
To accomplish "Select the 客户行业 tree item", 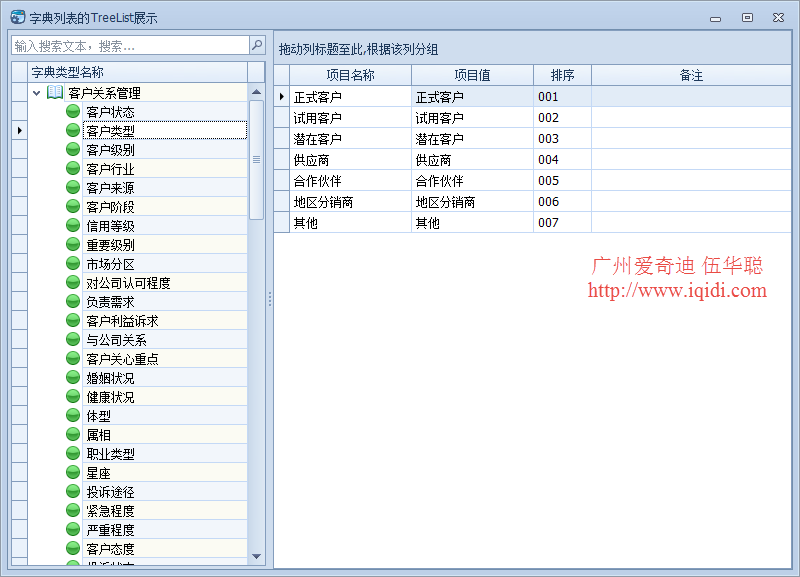I will pos(165,168).
